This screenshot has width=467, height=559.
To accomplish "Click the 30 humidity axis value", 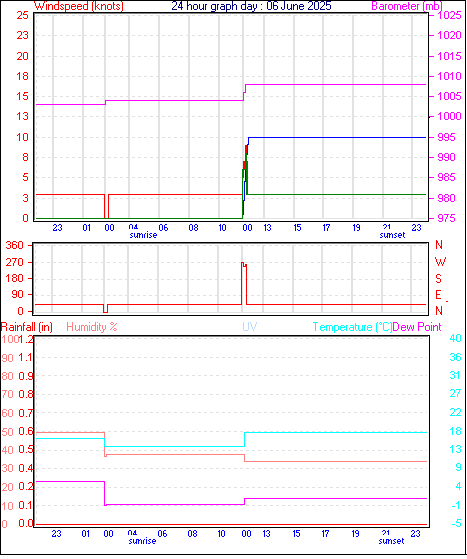I will [7, 468].
